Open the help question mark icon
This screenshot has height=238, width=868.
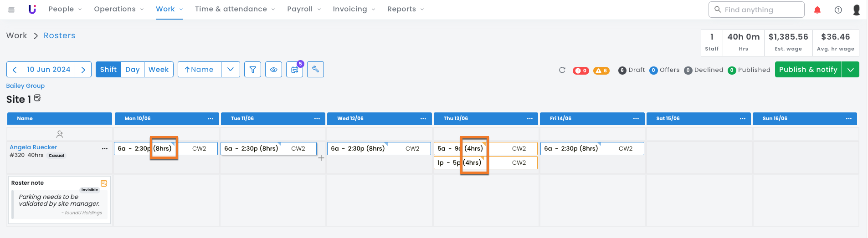point(838,10)
